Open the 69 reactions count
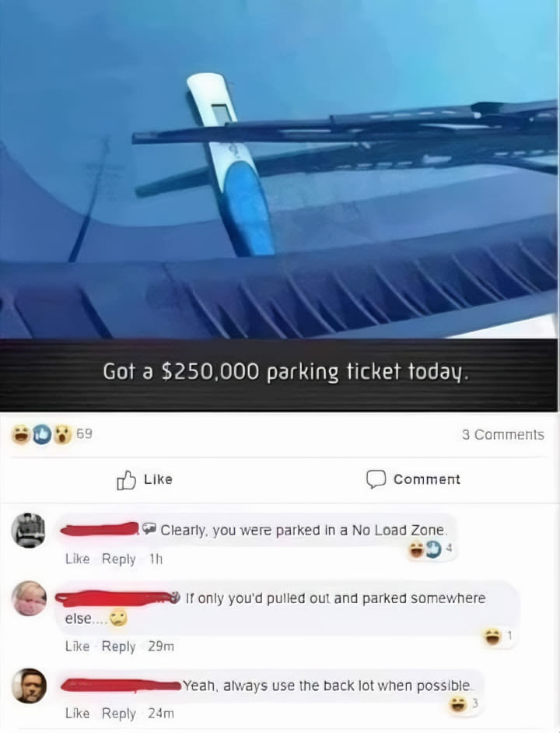 (84, 434)
